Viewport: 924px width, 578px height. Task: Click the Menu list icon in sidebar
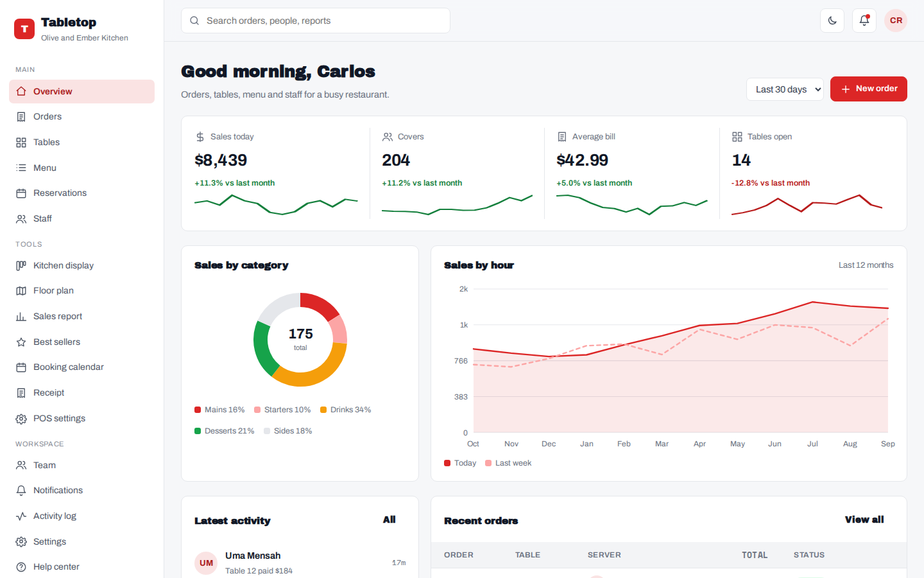pos(21,168)
